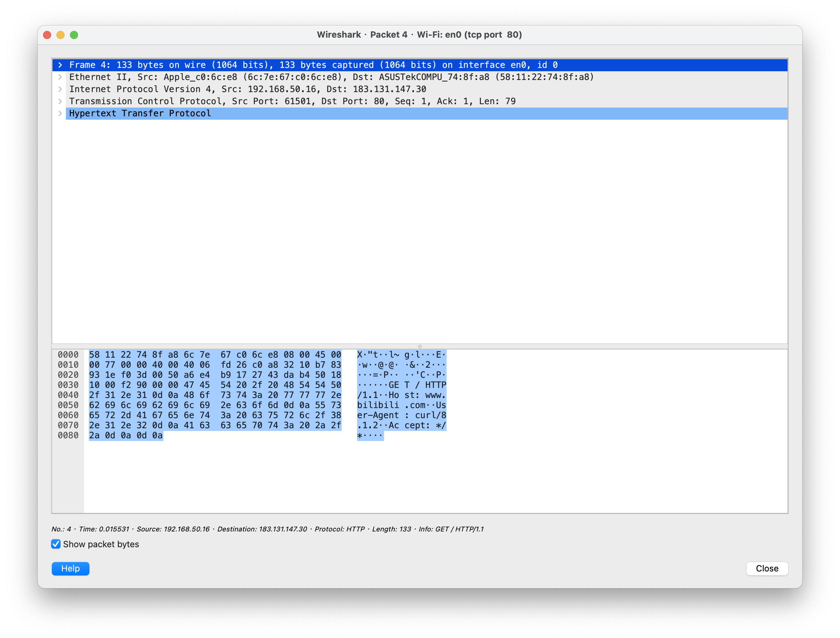Expand Transmission Control Protocol section
The width and height of the screenshot is (840, 638).
tap(60, 102)
